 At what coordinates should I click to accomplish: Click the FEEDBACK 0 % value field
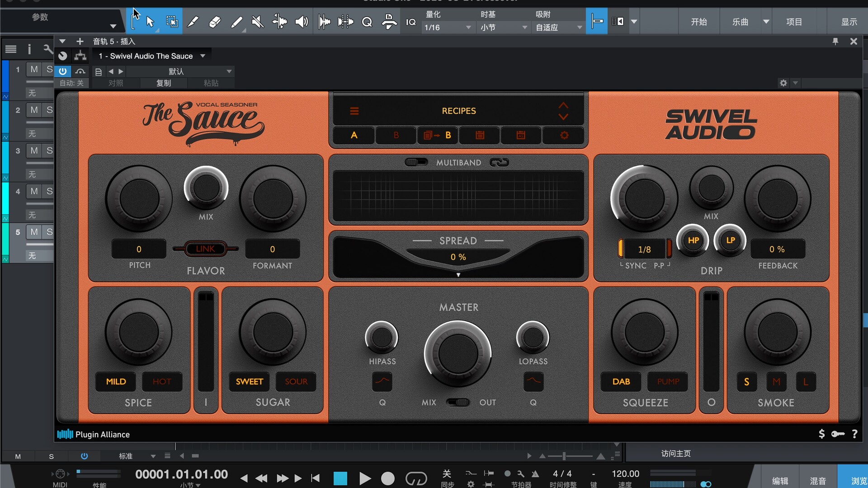click(x=778, y=249)
